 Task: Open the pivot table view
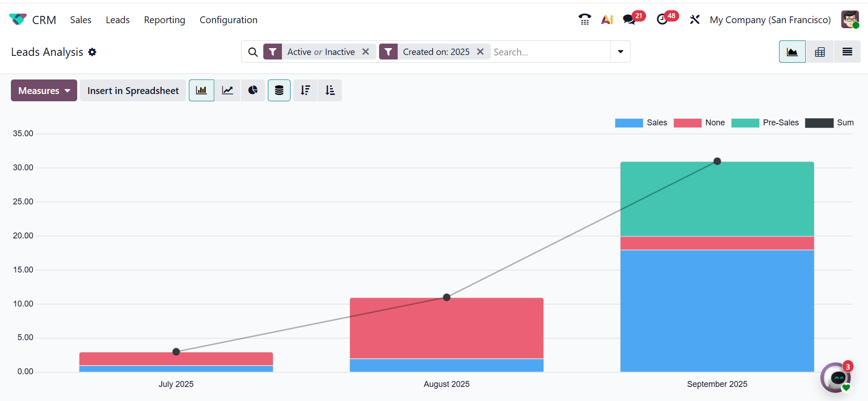pos(819,52)
